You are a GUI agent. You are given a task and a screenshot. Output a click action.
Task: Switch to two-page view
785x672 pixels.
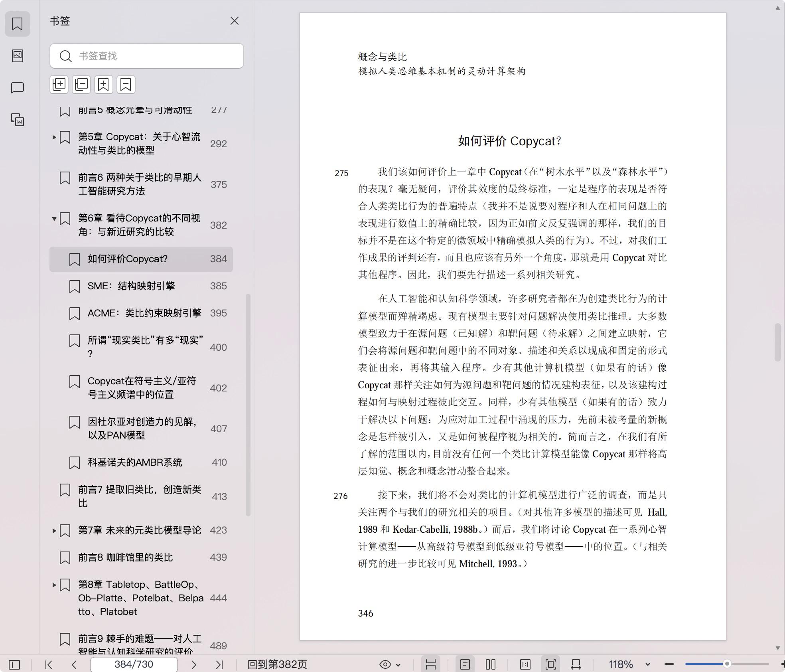coord(491,664)
